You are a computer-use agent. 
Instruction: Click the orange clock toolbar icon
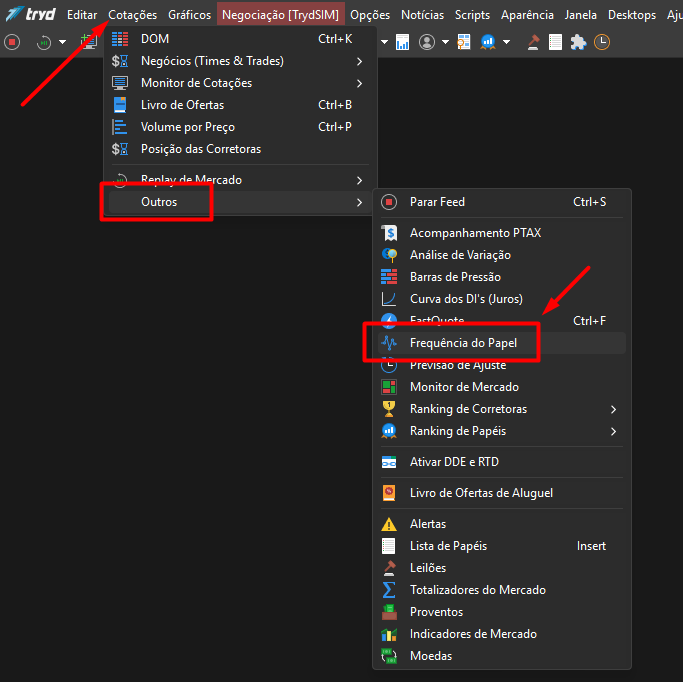coord(602,42)
